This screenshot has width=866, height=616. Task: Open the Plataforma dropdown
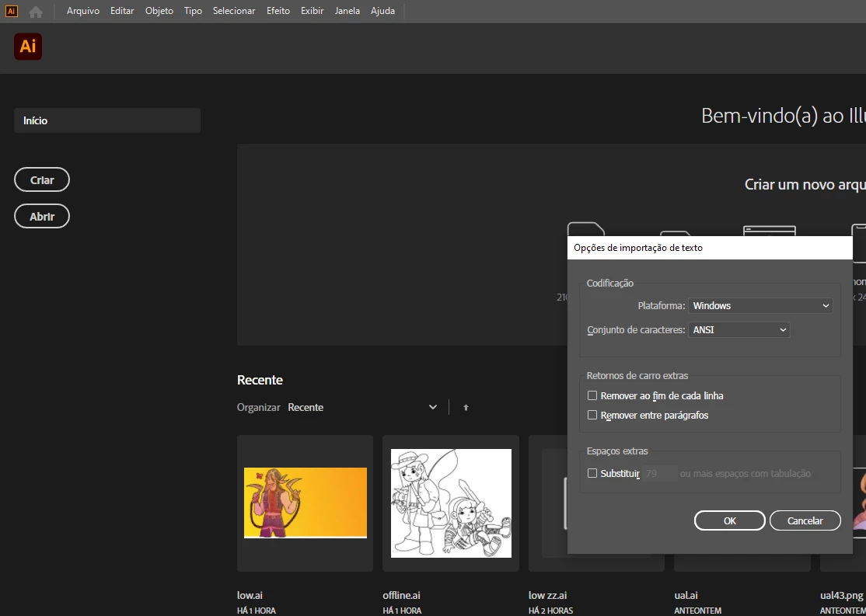pyautogui.click(x=760, y=306)
